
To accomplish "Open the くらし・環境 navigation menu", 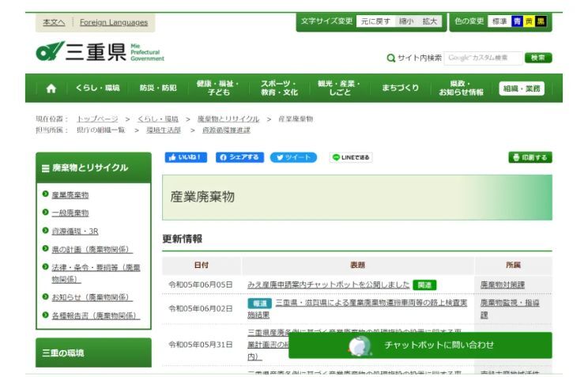I will click(x=97, y=89).
